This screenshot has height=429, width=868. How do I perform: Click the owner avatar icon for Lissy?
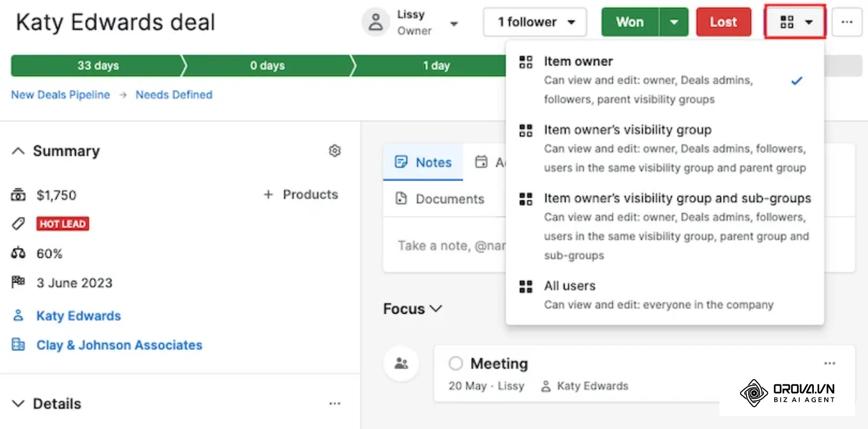pyautogui.click(x=375, y=22)
